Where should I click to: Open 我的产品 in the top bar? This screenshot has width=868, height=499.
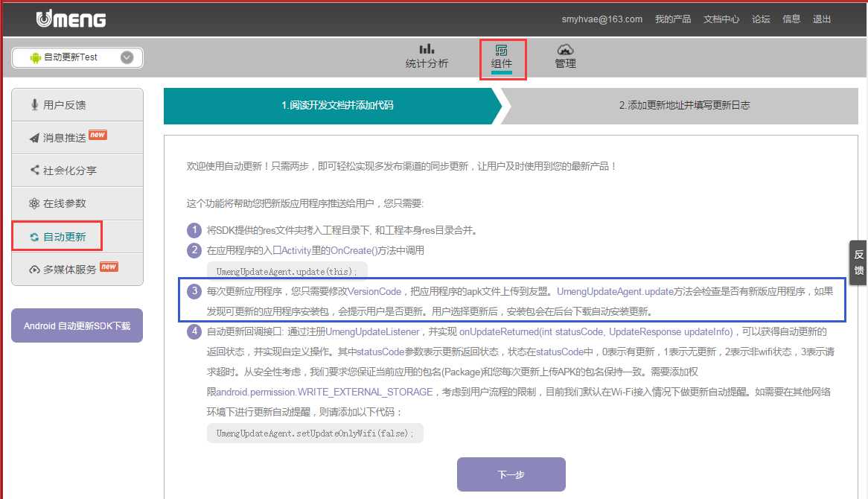(673, 19)
